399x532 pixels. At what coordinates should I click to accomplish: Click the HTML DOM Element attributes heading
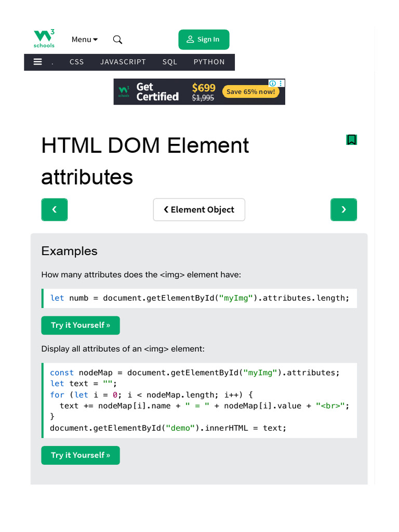click(145, 161)
